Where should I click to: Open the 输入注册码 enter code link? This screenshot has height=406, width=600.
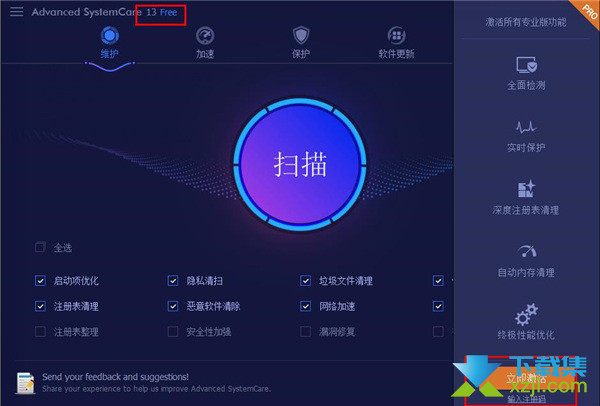pyautogui.click(x=526, y=399)
